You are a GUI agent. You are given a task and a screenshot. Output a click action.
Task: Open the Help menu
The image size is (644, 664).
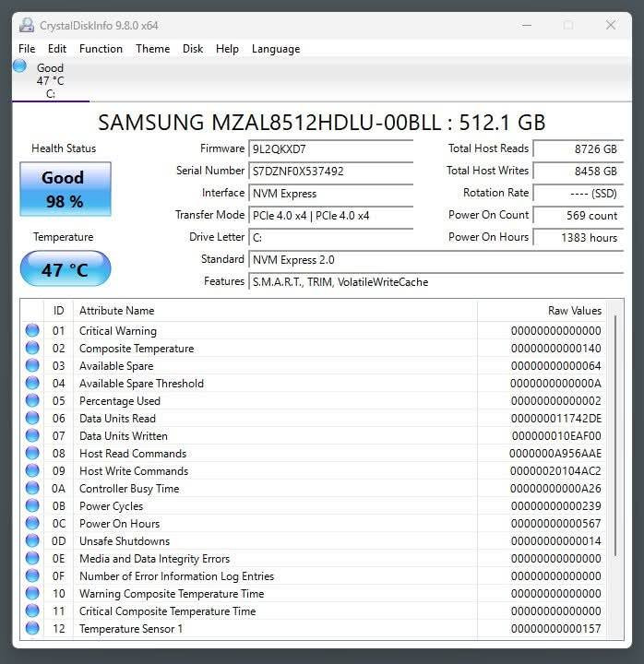[x=227, y=49]
